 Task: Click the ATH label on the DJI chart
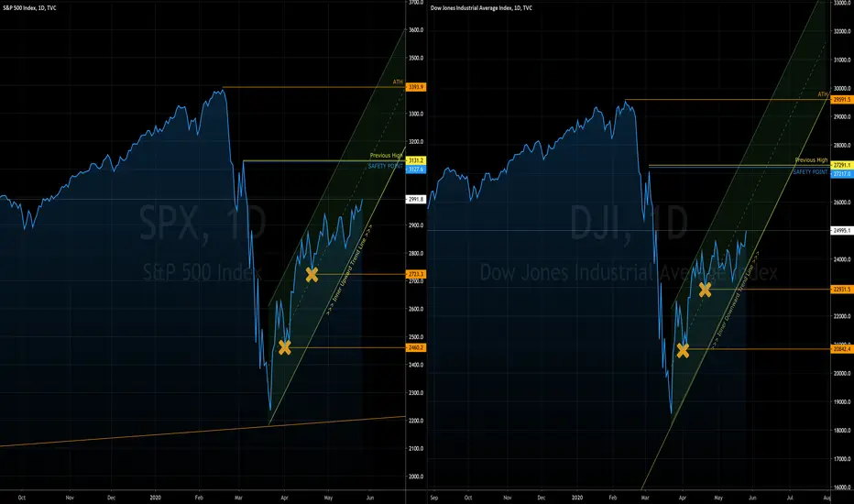[823, 94]
